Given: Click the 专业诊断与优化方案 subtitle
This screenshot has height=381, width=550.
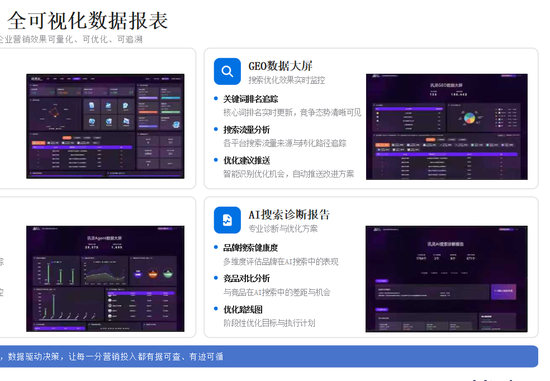Looking at the screenshot, I should coord(283,229).
